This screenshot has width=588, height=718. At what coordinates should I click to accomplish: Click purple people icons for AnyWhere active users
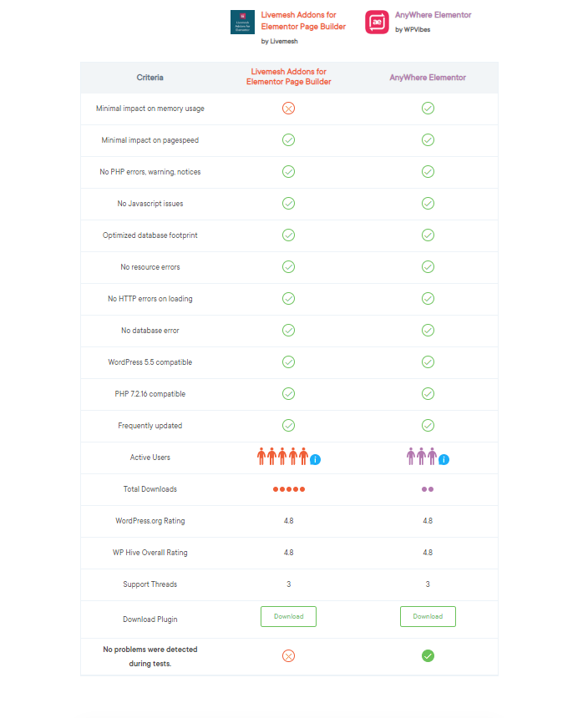(x=422, y=457)
